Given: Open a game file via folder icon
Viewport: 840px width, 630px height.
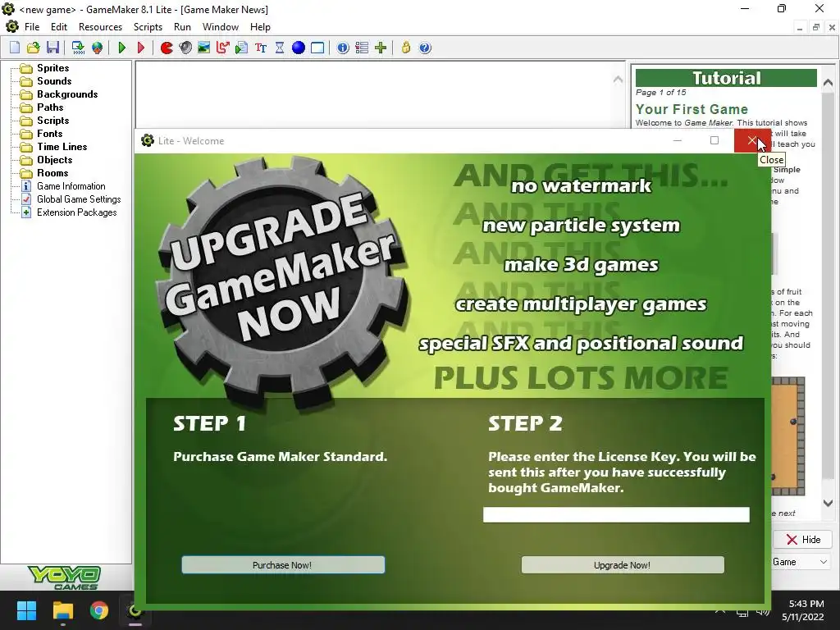Looking at the screenshot, I should [x=33, y=48].
